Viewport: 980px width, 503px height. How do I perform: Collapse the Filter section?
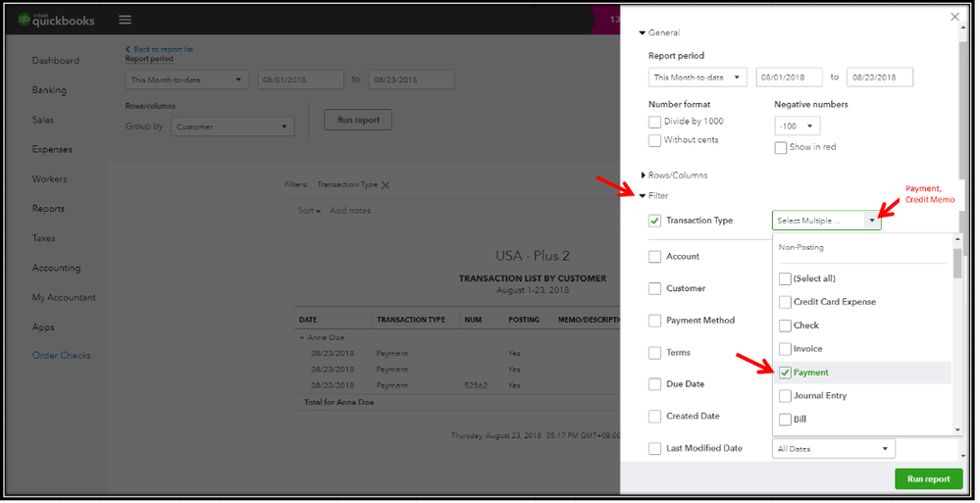pos(642,195)
